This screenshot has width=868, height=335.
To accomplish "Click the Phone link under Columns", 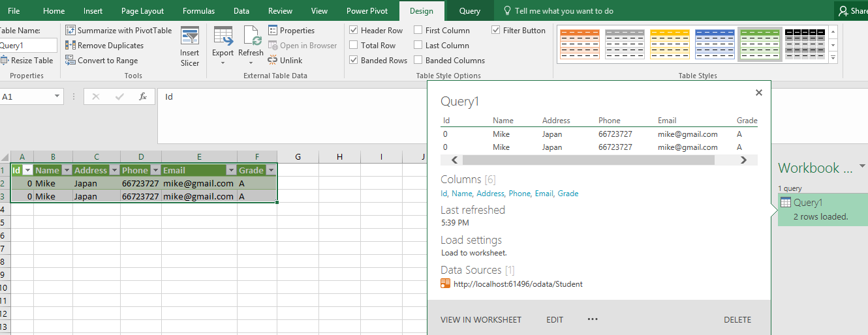I will (x=519, y=194).
